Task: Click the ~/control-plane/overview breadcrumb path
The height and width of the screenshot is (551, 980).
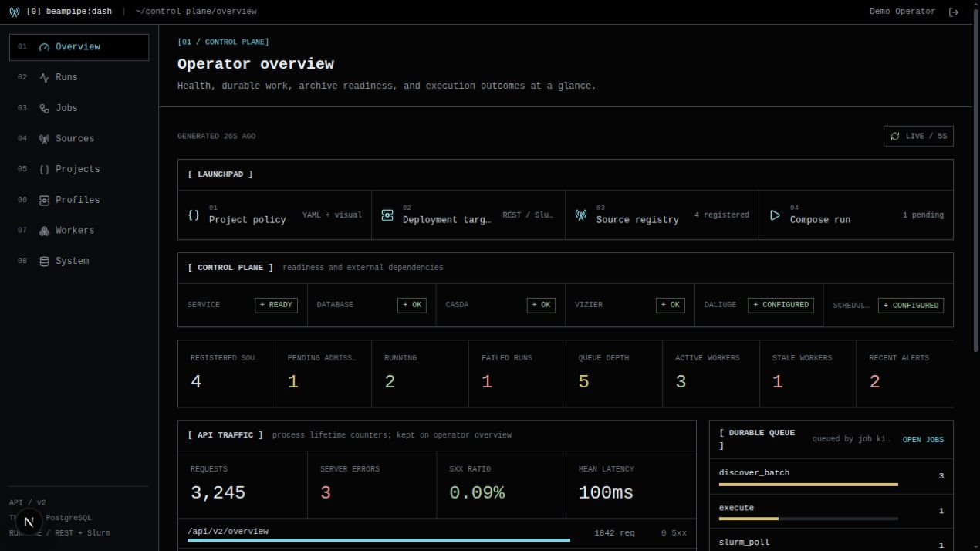Action: [196, 12]
